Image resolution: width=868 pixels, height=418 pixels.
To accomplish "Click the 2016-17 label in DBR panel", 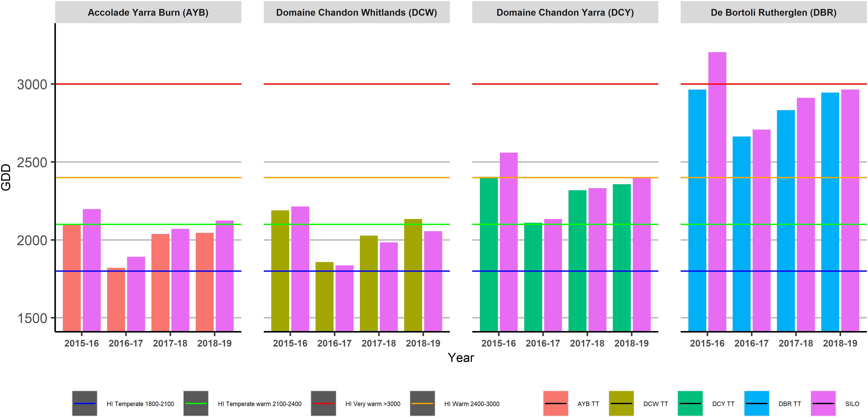I will click(x=751, y=343).
